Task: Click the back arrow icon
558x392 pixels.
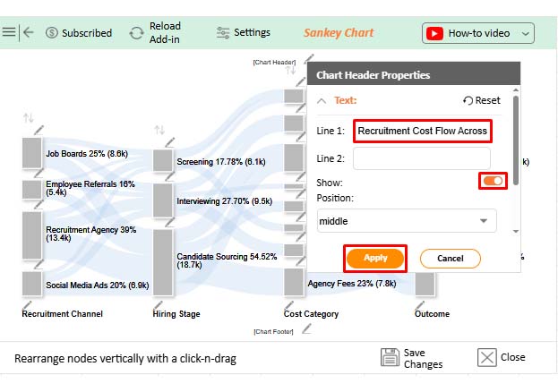Action: click(29, 32)
